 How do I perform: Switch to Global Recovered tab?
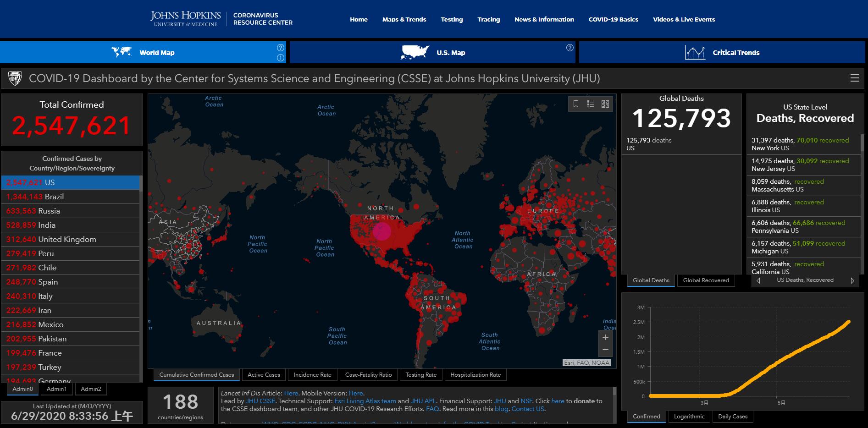pyautogui.click(x=706, y=280)
